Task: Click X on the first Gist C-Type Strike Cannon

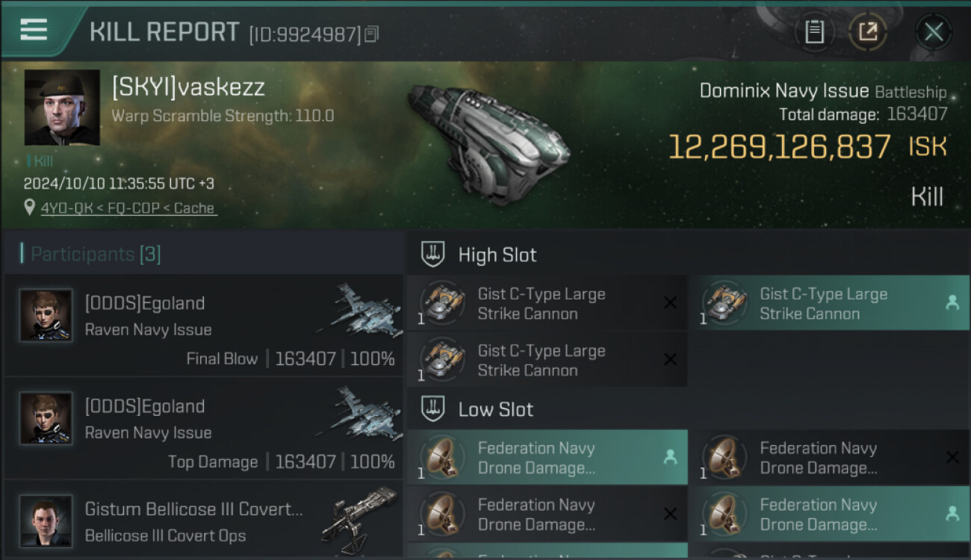Action: click(670, 303)
